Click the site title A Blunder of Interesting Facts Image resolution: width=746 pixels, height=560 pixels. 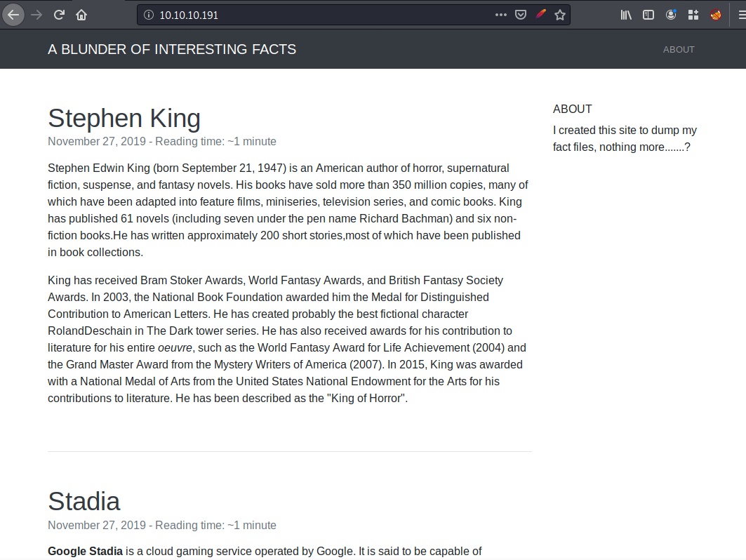coord(172,49)
